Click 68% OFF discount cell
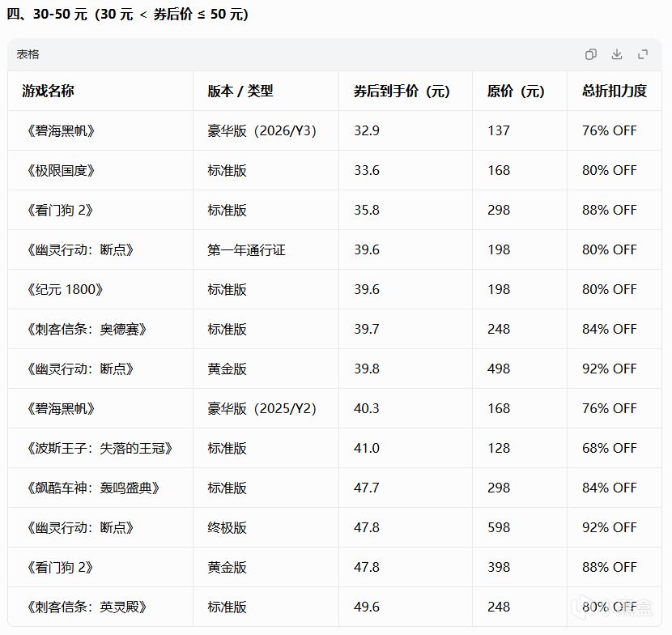672x635 pixels. (x=609, y=448)
